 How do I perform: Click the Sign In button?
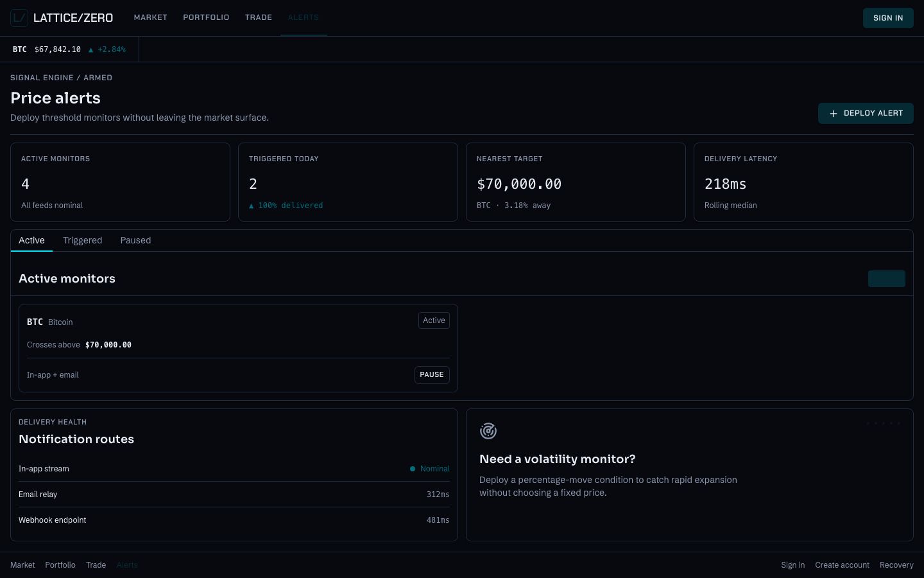[888, 18]
